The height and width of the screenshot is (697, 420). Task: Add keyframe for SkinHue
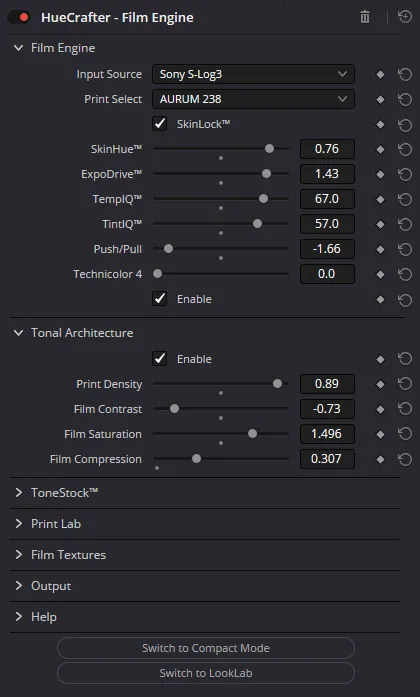(380, 149)
